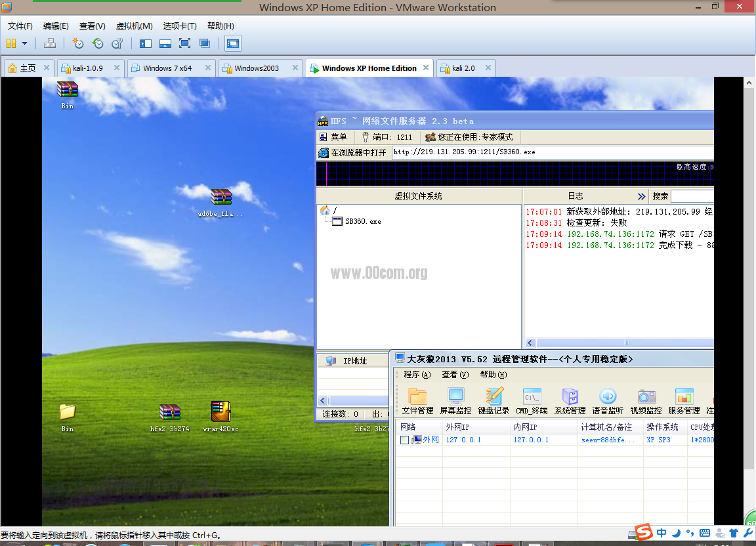Open 系统管理 tool
Viewport: 756px width, 546px height.
point(570,401)
